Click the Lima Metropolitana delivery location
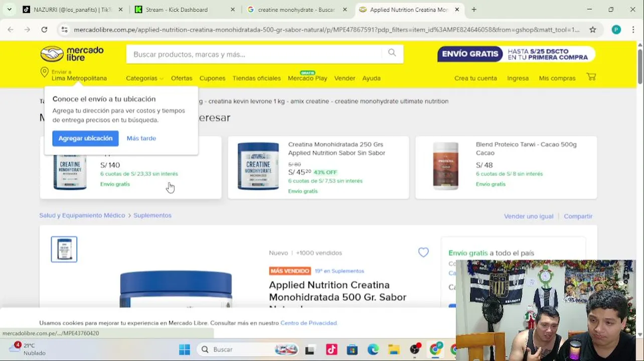Image resolution: width=644 pixels, height=361 pixels. click(79, 78)
